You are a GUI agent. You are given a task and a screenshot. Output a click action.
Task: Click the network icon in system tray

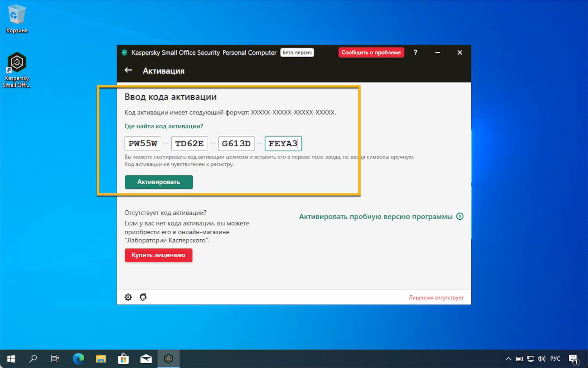click(x=530, y=359)
